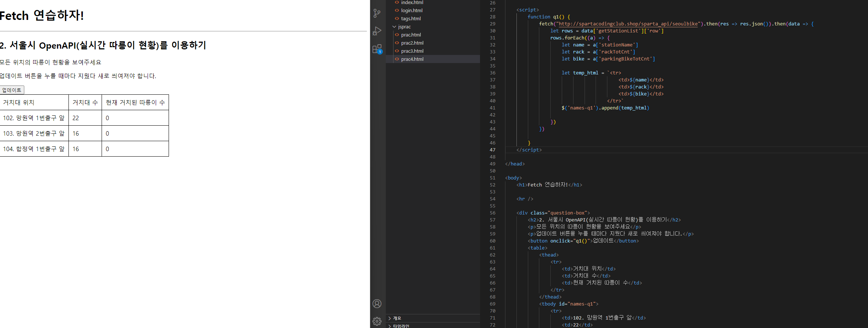Viewport: 868px width, 328px height.
Task: Place cursor on "let bike = a['parkingBikeTotCnt']" line
Action: 608,59
